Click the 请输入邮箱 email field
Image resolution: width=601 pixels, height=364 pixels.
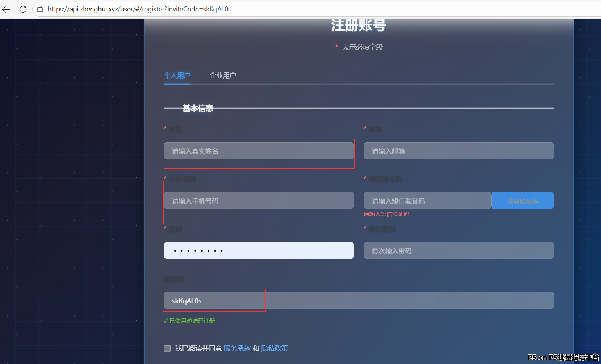[x=458, y=151]
